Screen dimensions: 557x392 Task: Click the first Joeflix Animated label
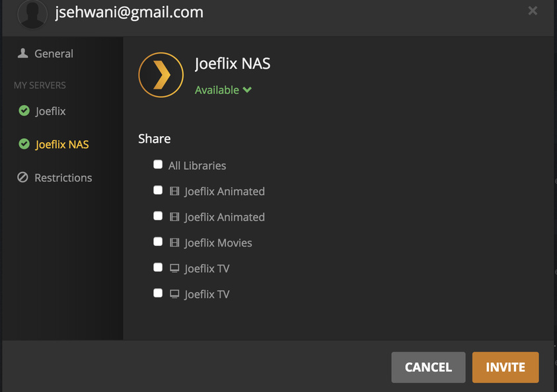point(225,192)
